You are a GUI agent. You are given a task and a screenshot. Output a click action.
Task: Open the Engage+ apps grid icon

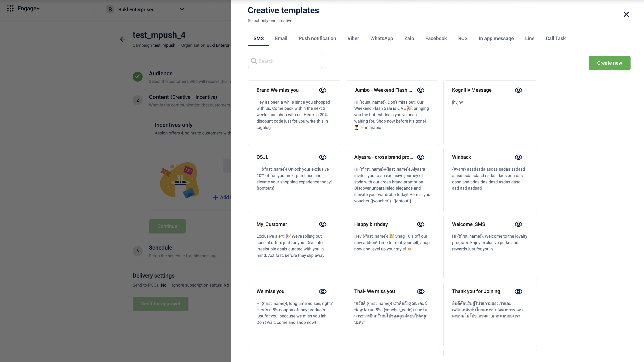(x=10, y=9)
